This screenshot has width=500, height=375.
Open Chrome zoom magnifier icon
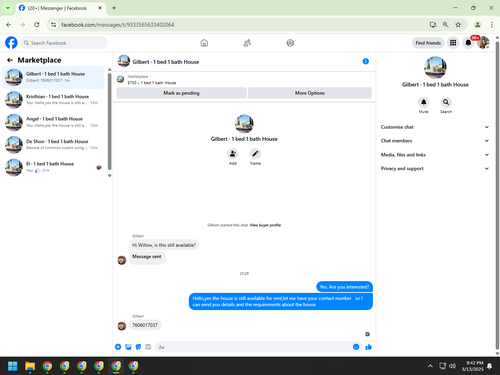445,25
